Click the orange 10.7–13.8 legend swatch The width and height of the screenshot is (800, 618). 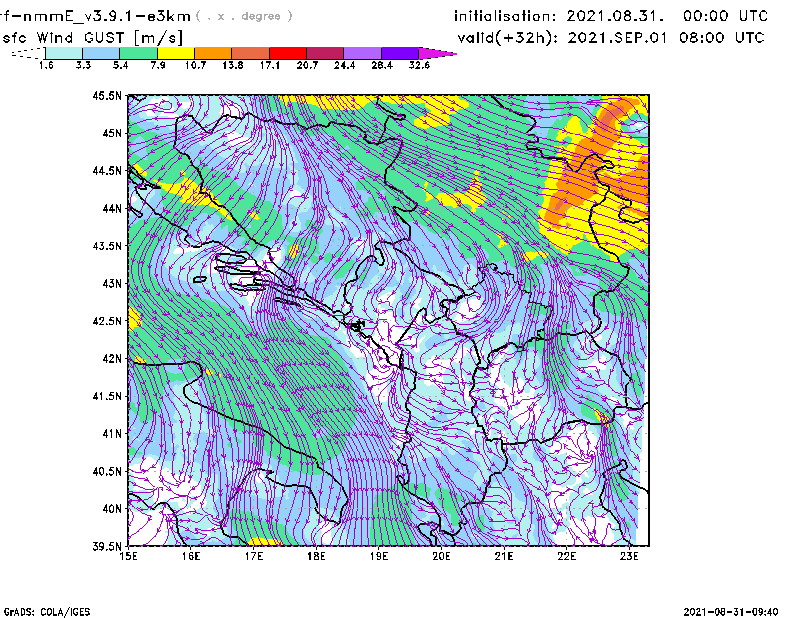(213, 53)
